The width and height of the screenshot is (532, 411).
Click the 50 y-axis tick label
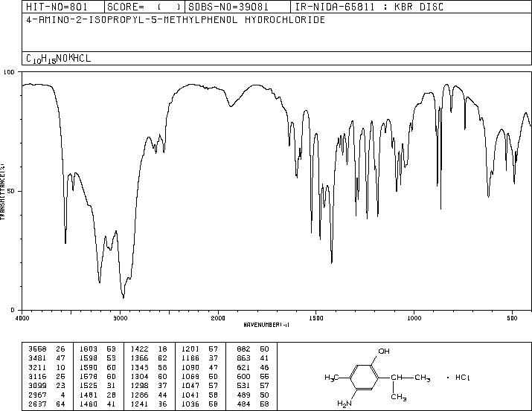coord(11,191)
